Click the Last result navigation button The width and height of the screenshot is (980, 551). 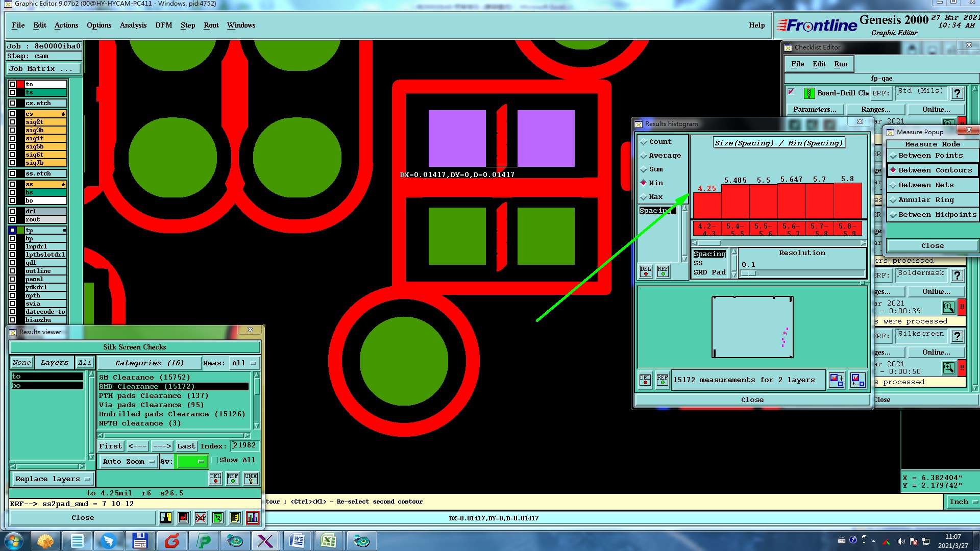(x=186, y=446)
